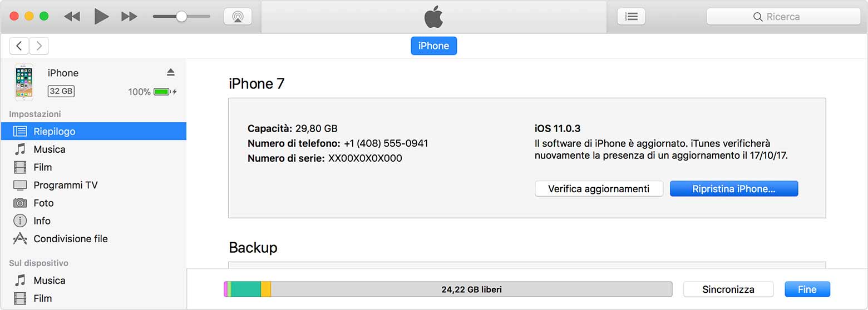This screenshot has width=868, height=310.
Task: Open Condivisione file in sidebar
Action: point(93,239)
